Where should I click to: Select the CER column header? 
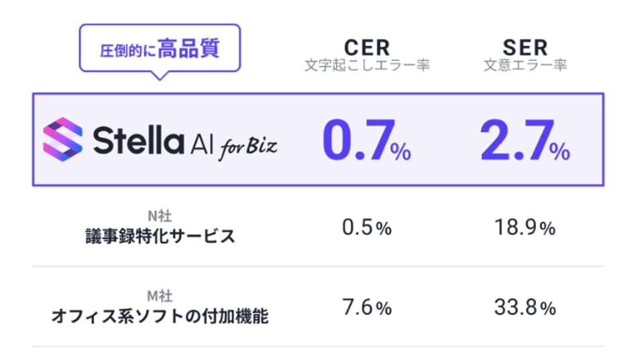366,47
